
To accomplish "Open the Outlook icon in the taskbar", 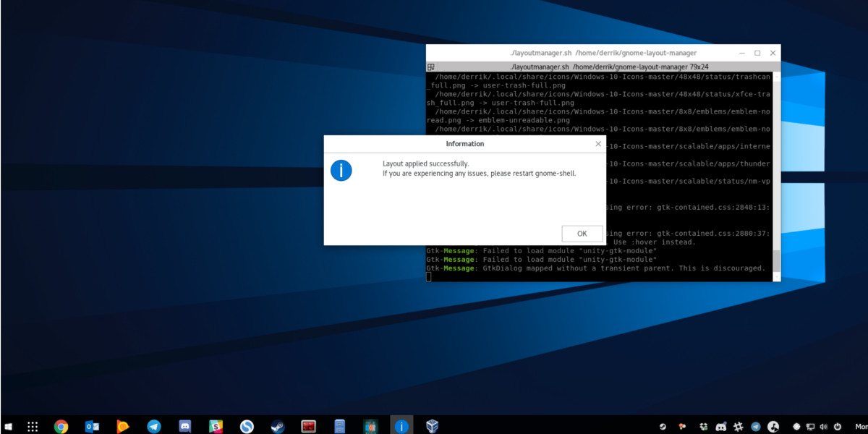I will [92, 427].
